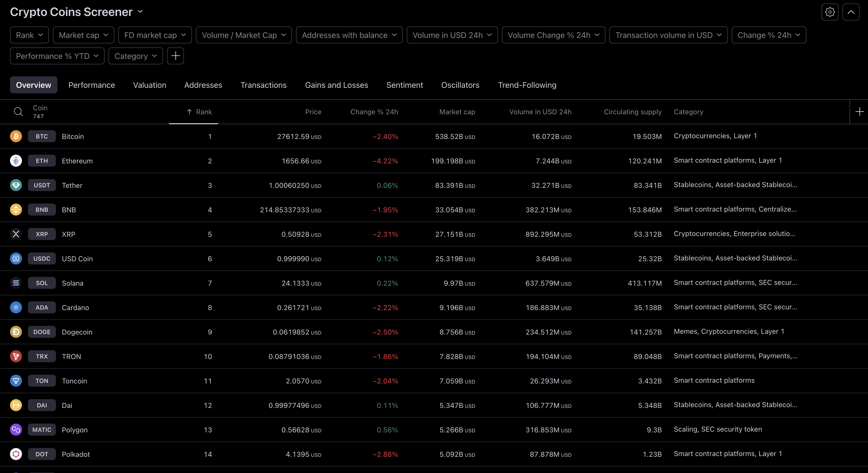Open Transaction volume in USD filter
Image resolution: width=868 pixels, height=473 pixels.
pos(669,35)
